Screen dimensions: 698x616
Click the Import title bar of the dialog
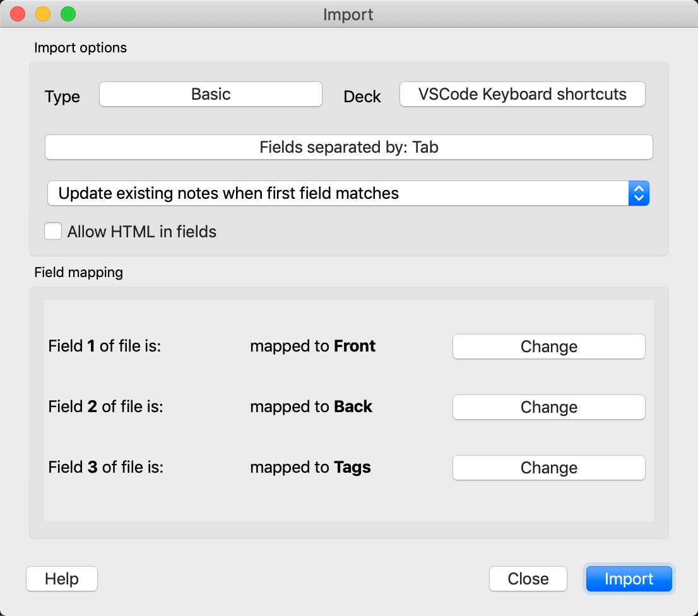coord(348,14)
